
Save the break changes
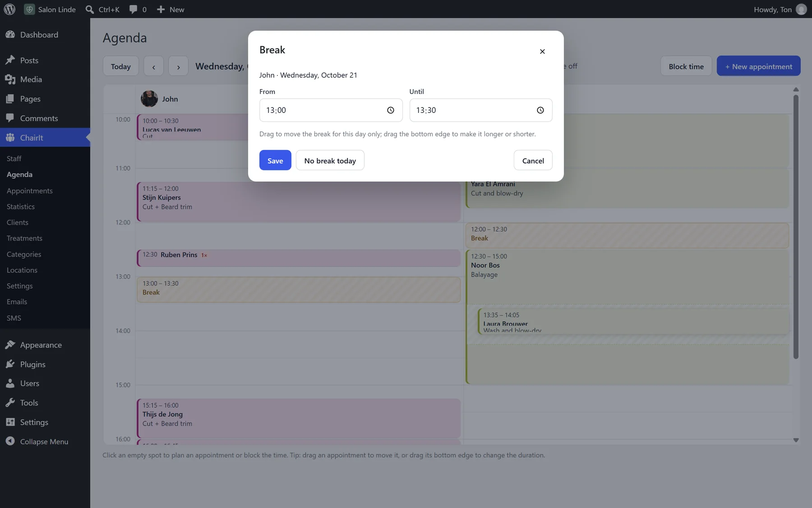[275, 160]
